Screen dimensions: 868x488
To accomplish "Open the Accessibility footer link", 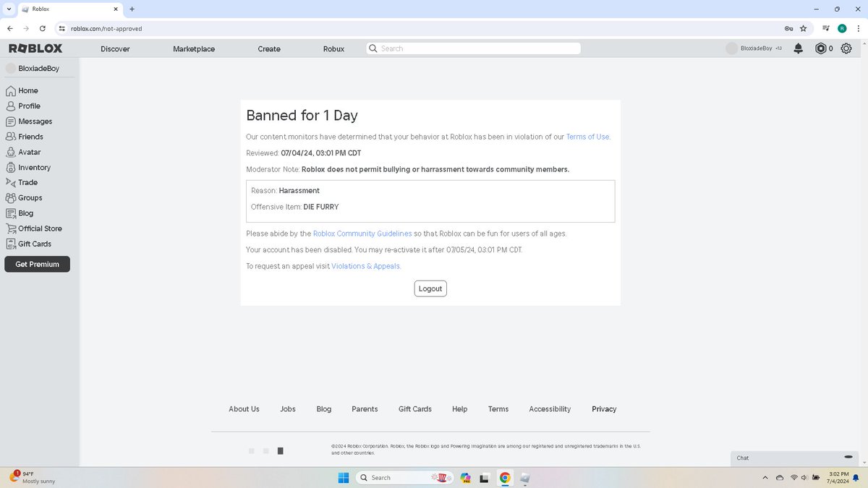I will (550, 409).
